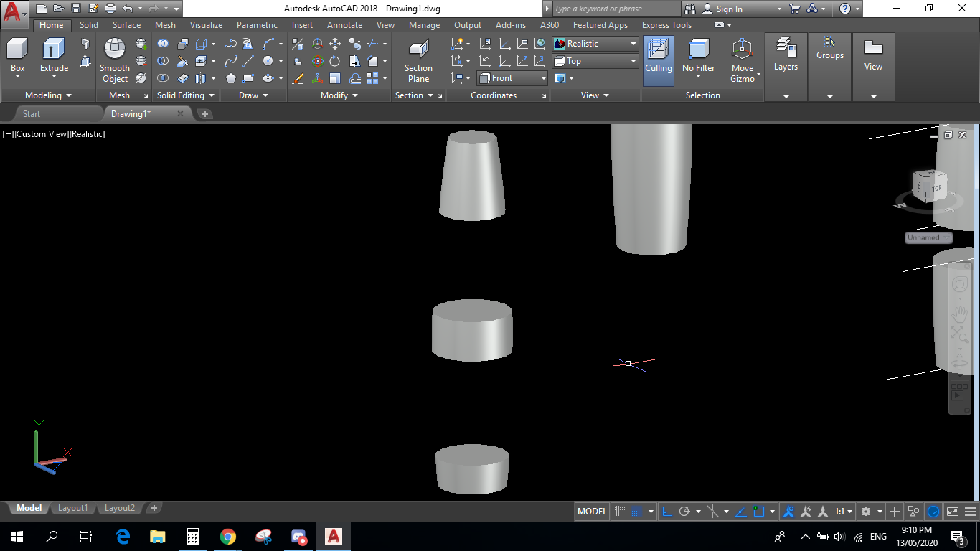Expand the Solid Editing panel
The image size is (980, 551).
(x=185, y=95)
